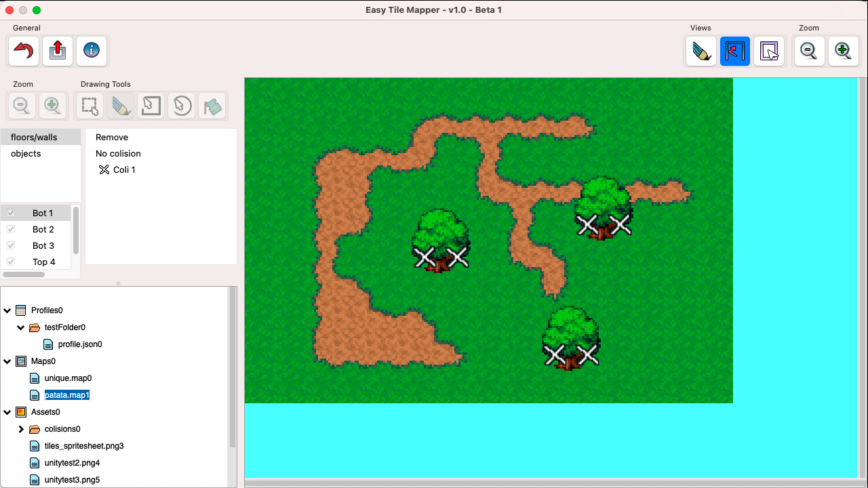Select the rectangular selection drawing tool

[89, 106]
